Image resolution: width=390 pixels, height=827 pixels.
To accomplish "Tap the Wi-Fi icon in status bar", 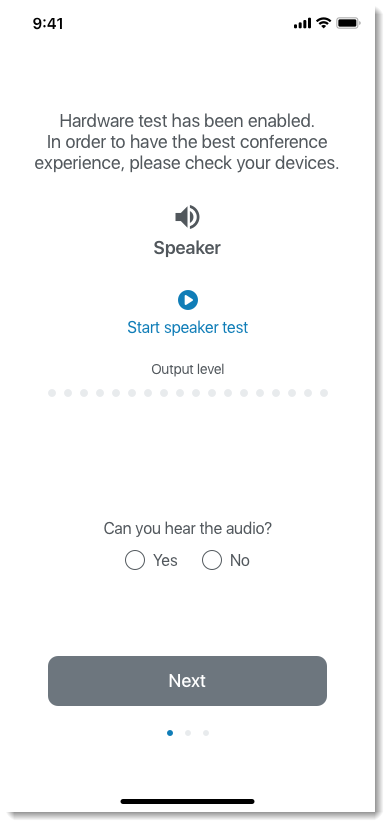I will [323, 23].
